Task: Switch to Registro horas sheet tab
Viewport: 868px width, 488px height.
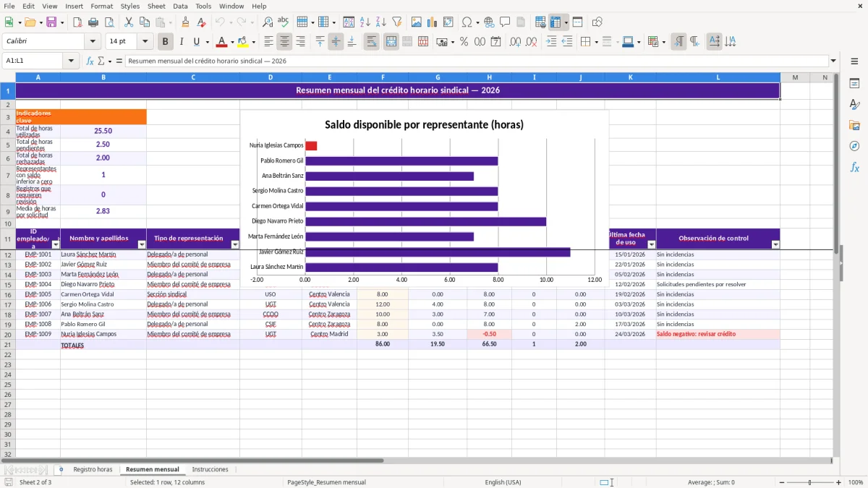Action: point(93,470)
